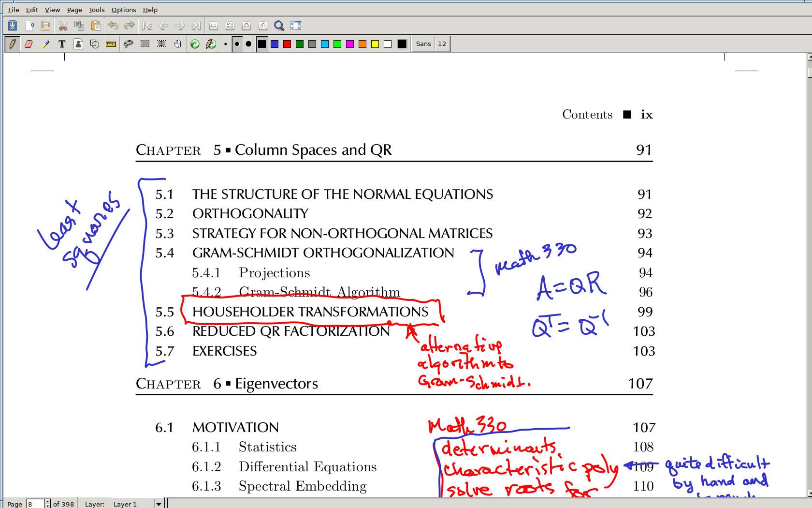Select the Eraser tool
The height and width of the screenshot is (508, 812).
[x=29, y=44]
